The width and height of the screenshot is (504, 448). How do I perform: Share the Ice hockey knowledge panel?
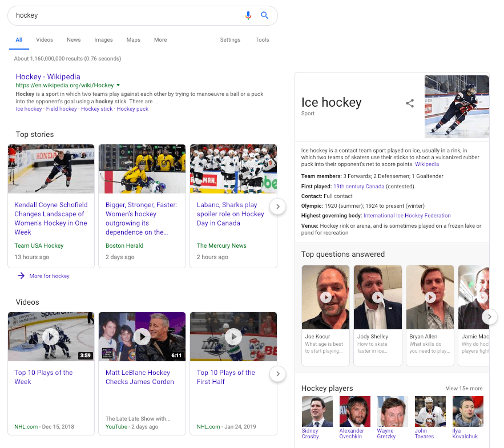point(409,103)
